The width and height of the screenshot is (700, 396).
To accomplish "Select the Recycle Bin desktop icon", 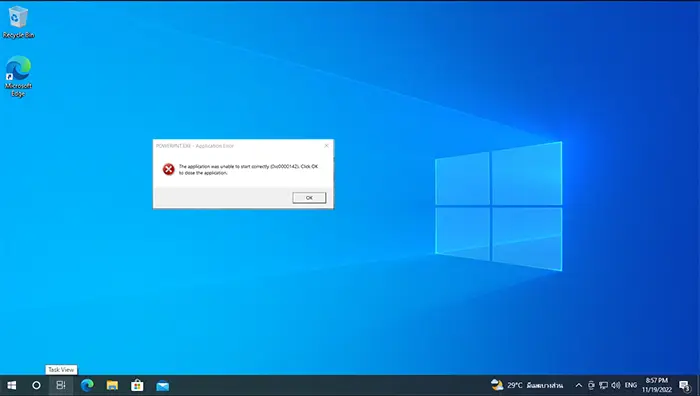I will click(18, 22).
